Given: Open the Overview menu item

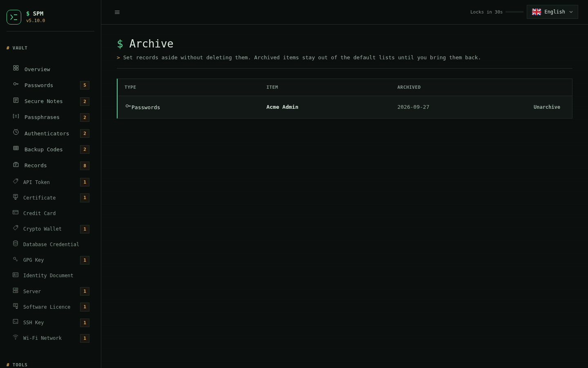Looking at the screenshot, I should click(51, 69).
